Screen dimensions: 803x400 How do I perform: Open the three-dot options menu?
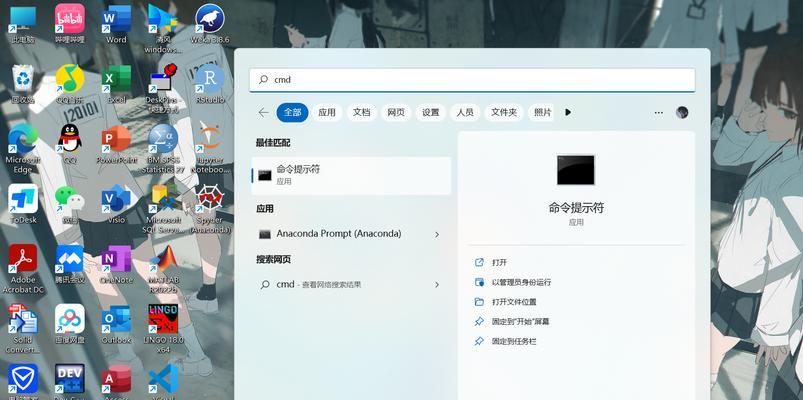(x=659, y=112)
